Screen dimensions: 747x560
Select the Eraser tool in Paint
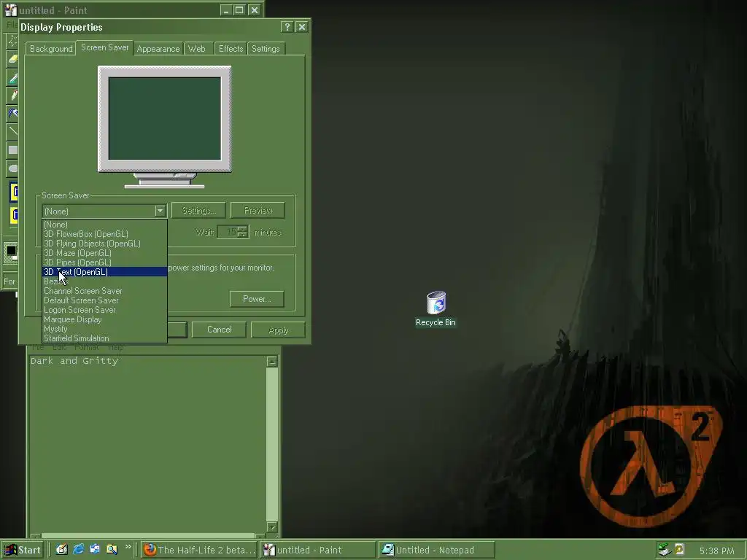(12, 59)
